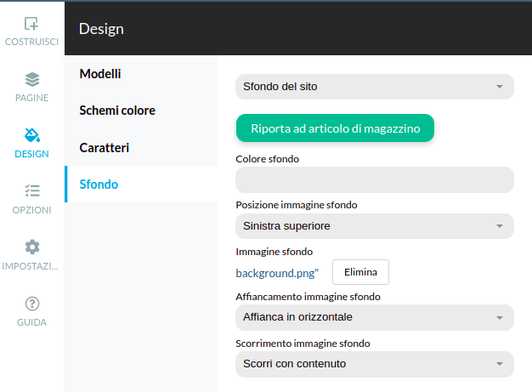Select the Sfondo menu item

(99, 185)
